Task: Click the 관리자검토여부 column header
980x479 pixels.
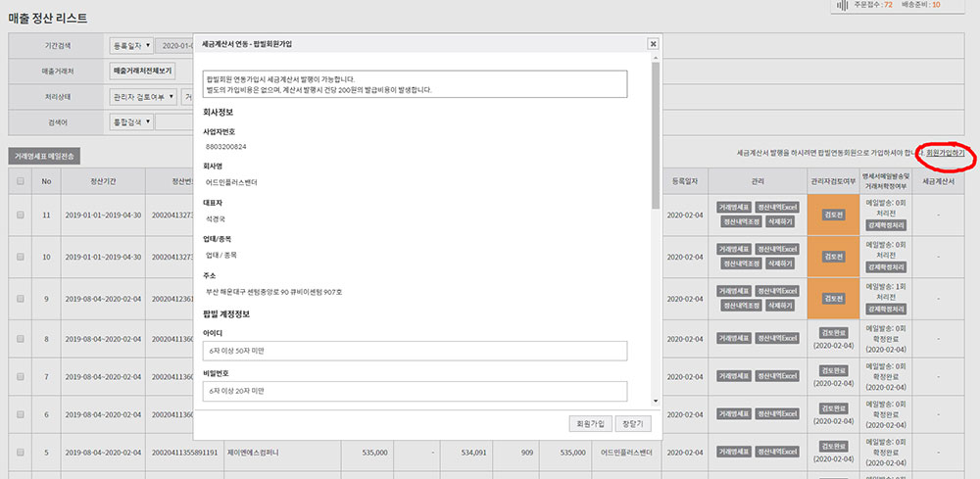Action: [x=833, y=181]
